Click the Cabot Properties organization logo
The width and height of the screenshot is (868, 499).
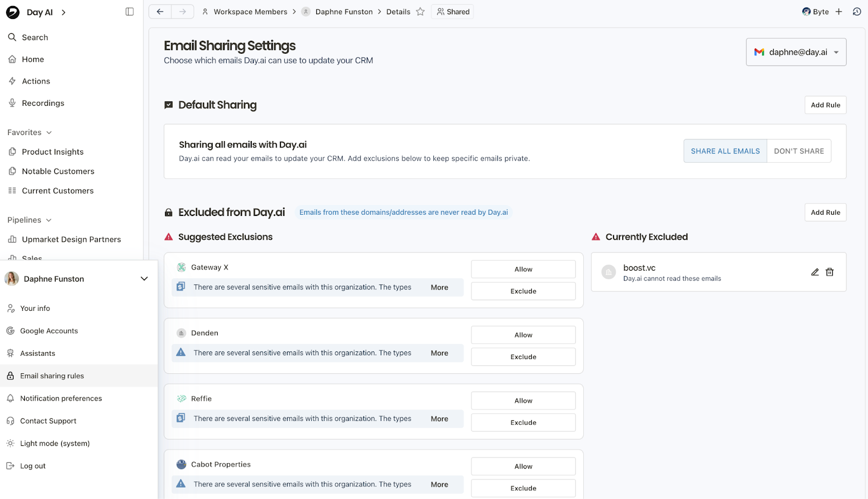point(182,464)
